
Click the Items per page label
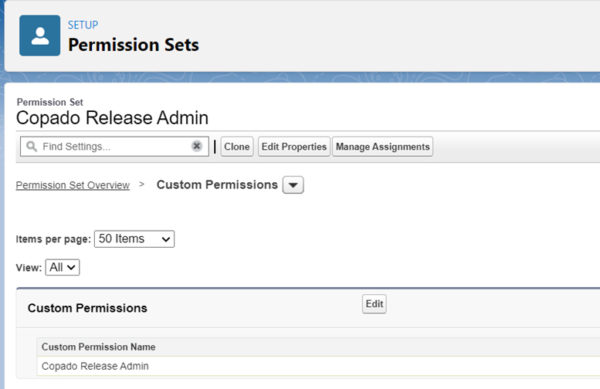(x=53, y=239)
